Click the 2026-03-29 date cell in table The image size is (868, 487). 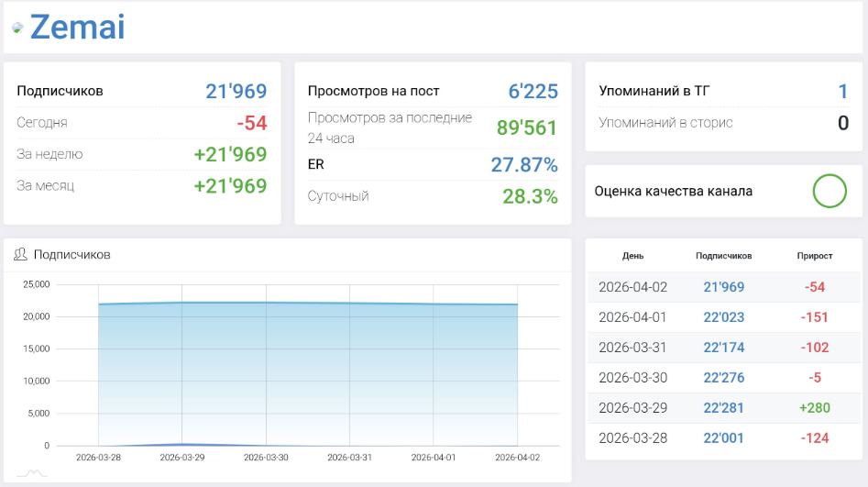(632, 408)
